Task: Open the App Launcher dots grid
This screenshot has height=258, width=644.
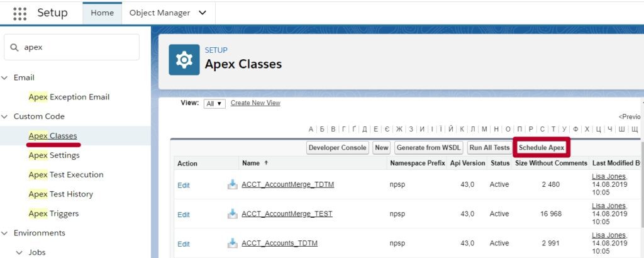Action: pos(19,14)
